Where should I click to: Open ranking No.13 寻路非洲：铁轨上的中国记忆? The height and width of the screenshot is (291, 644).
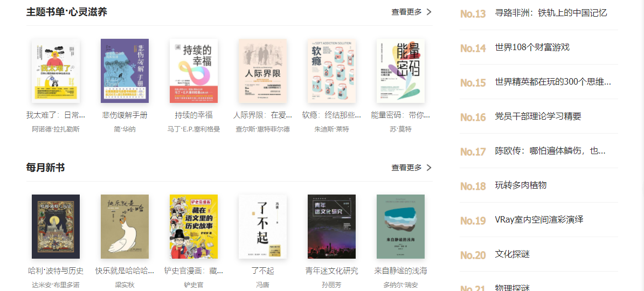(x=551, y=13)
